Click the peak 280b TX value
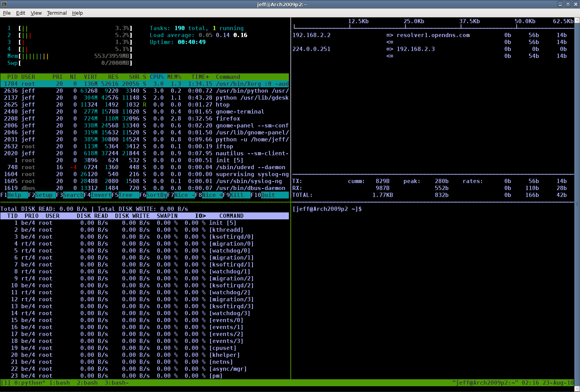 tap(442, 181)
